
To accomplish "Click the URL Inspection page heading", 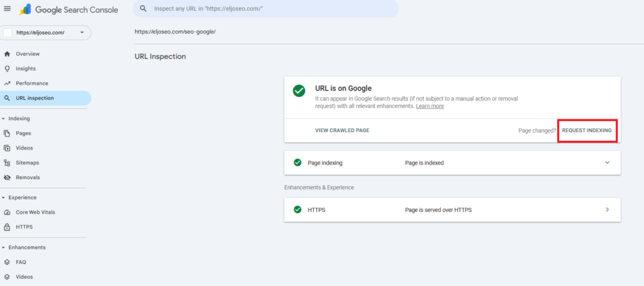I will coord(160,57).
